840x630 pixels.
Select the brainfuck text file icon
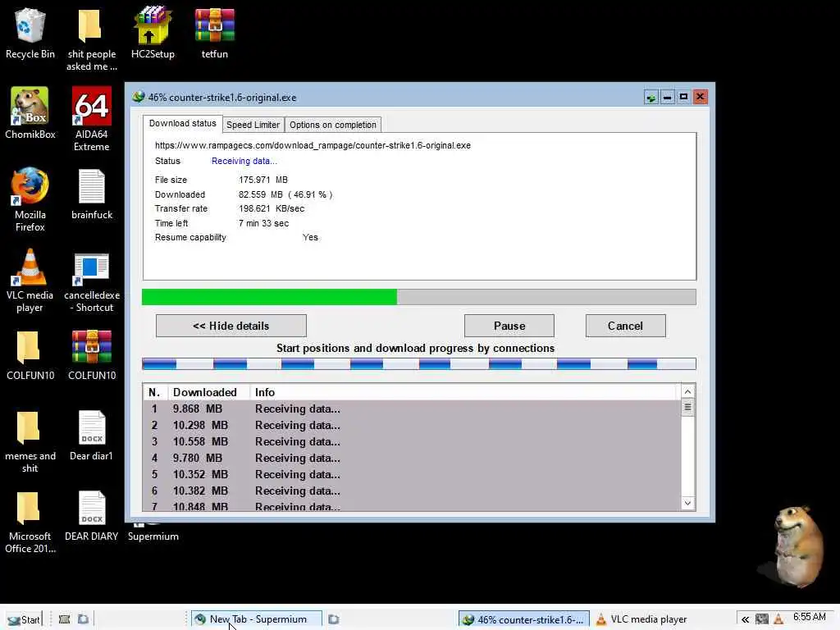point(91,194)
